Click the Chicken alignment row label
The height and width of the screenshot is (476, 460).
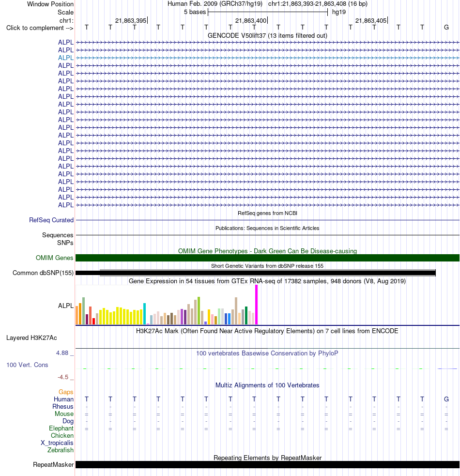(62, 436)
